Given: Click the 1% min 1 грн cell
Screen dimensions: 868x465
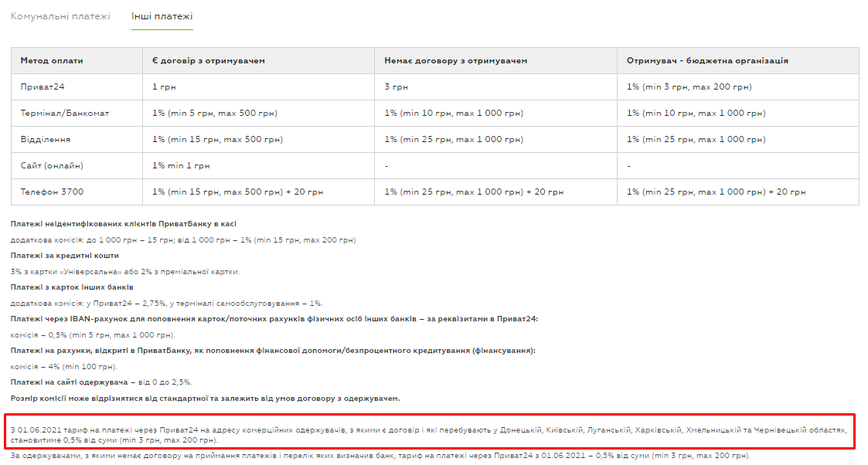Looking at the screenshot, I should (181, 165).
